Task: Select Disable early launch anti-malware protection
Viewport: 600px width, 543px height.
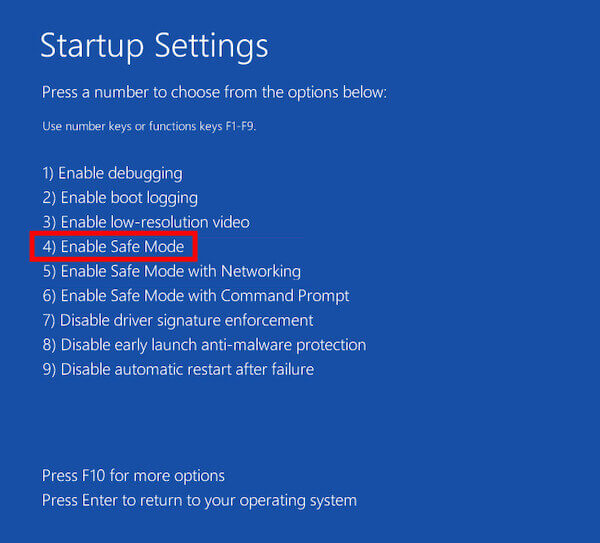Action: pos(204,345)
